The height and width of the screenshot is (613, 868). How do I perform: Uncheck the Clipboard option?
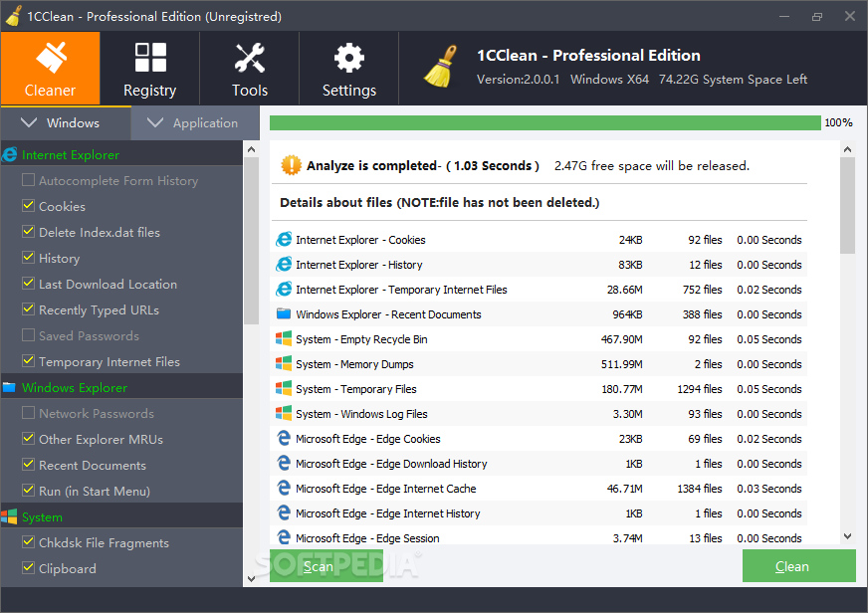pos(28,567)
